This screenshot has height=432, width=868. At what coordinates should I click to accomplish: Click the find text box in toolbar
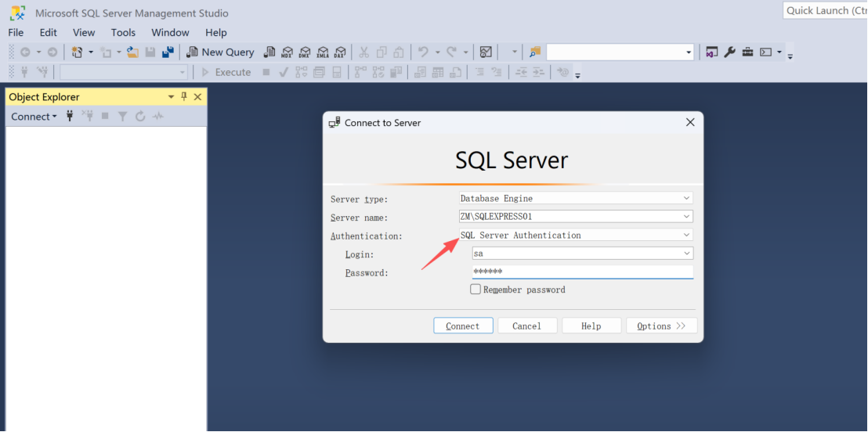click(615, 52)
